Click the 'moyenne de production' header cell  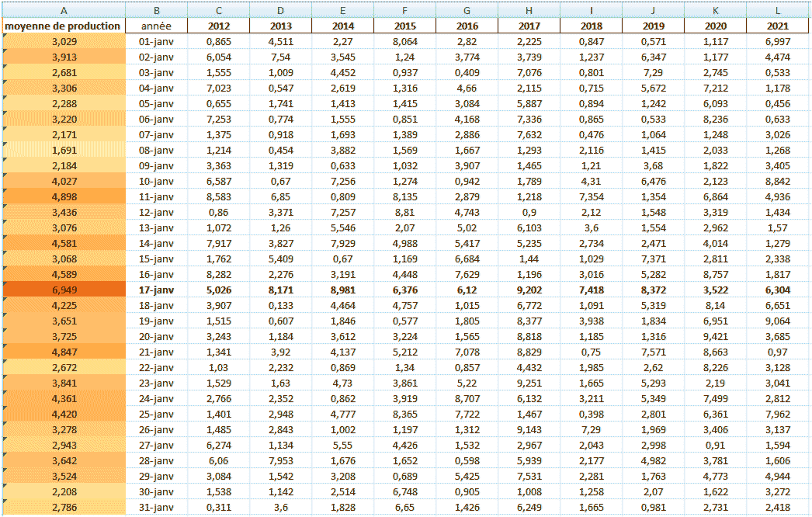(64, 26)
